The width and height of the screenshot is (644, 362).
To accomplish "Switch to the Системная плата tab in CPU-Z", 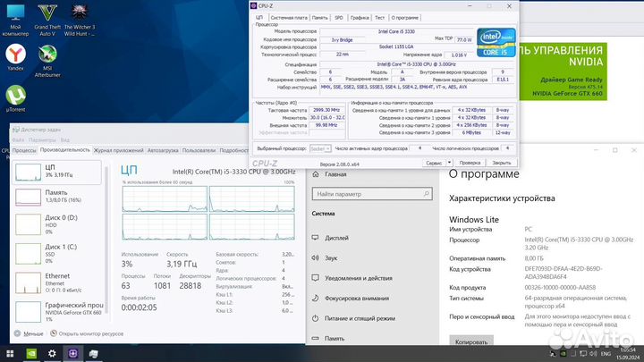I will [288, 17].
